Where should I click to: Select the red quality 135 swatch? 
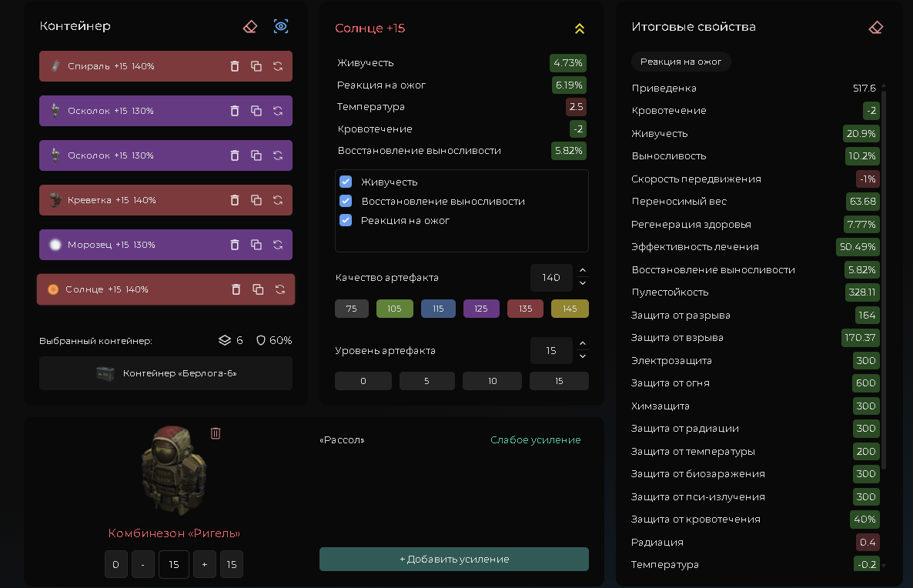(x=525, y=309)
